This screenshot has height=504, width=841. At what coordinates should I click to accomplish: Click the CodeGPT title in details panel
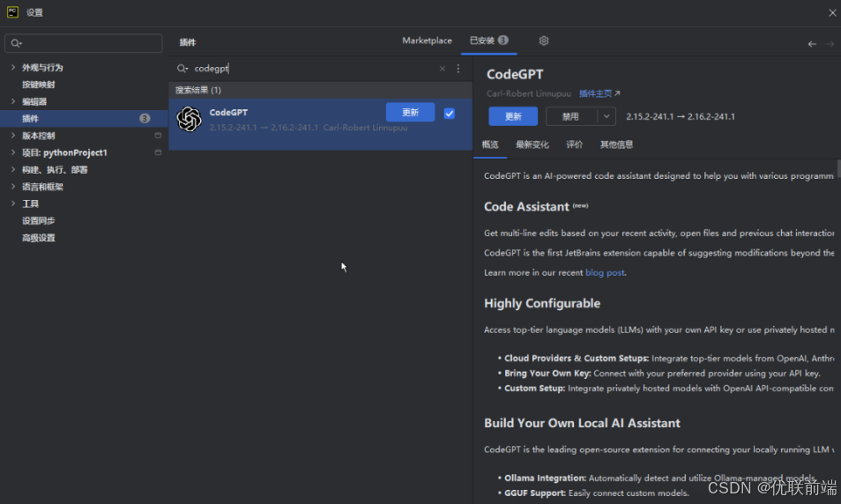coord(515,75)
